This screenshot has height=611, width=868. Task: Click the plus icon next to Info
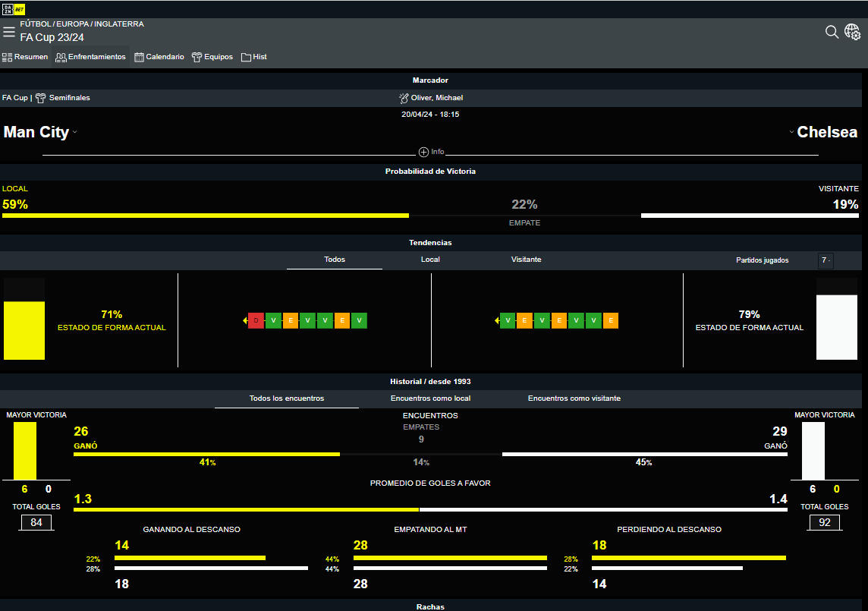423,152
